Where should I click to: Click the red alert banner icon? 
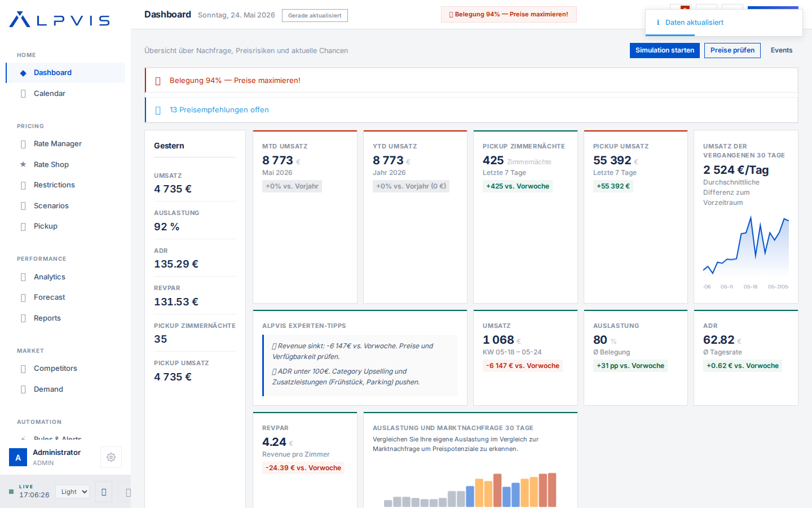(x=158, y=81)
